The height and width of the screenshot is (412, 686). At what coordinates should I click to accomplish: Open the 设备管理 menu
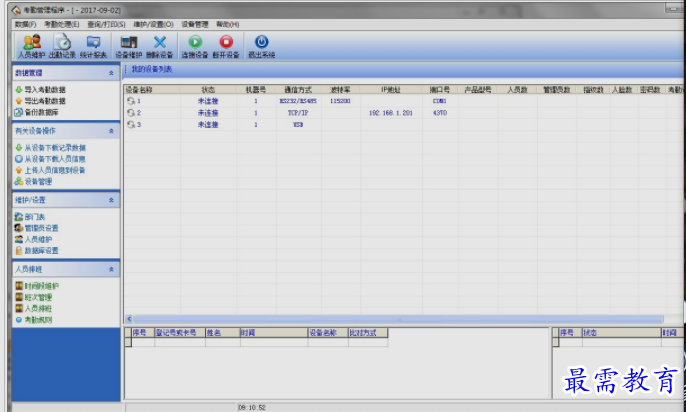point(195,23)
